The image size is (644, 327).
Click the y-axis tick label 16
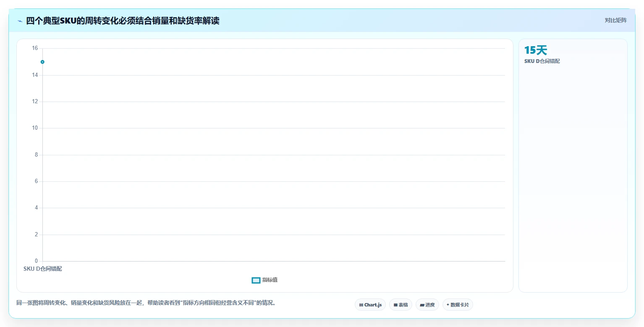click(x=35, y=48)
